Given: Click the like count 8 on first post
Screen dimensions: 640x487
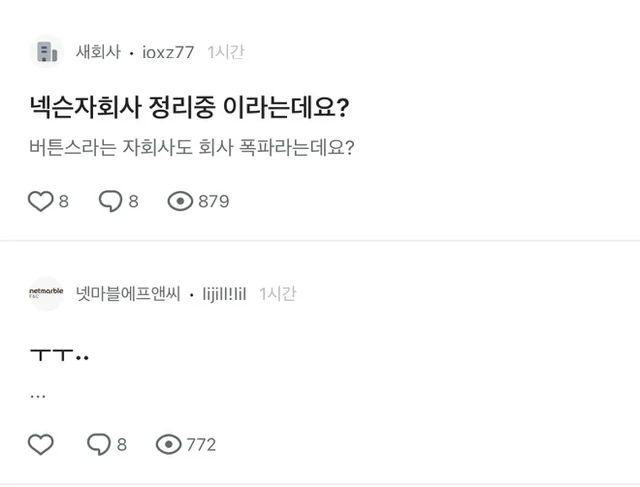Looking at the screenshot, I should (64, 201).
